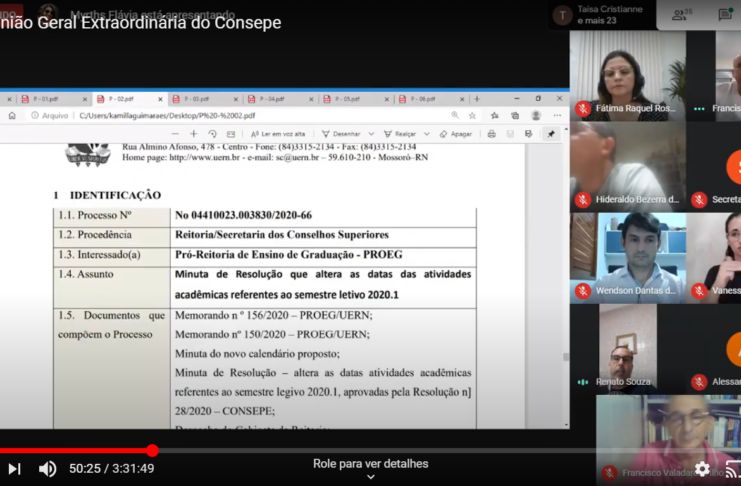Image resolution: width=741 pixels, height=486 pixels.
Task: Close the P - 03.pdf tab
Action: click(x=236, y=99)
